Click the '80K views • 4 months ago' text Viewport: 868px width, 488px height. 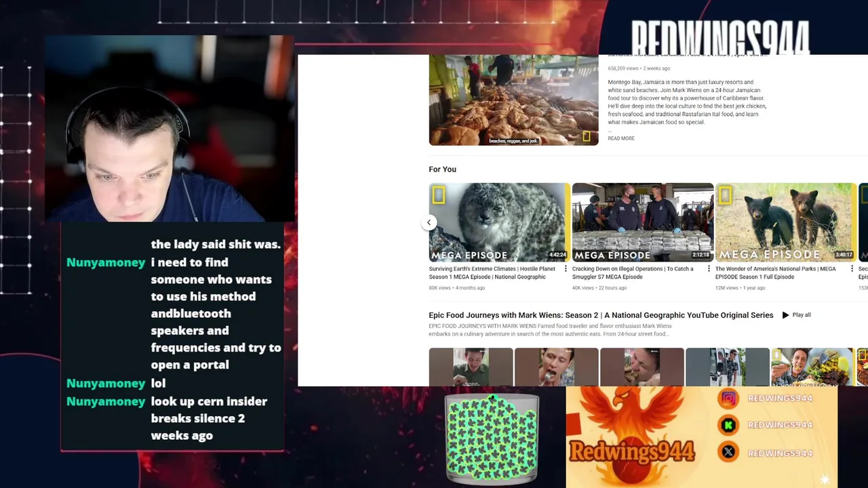click(x=456, y=288)
